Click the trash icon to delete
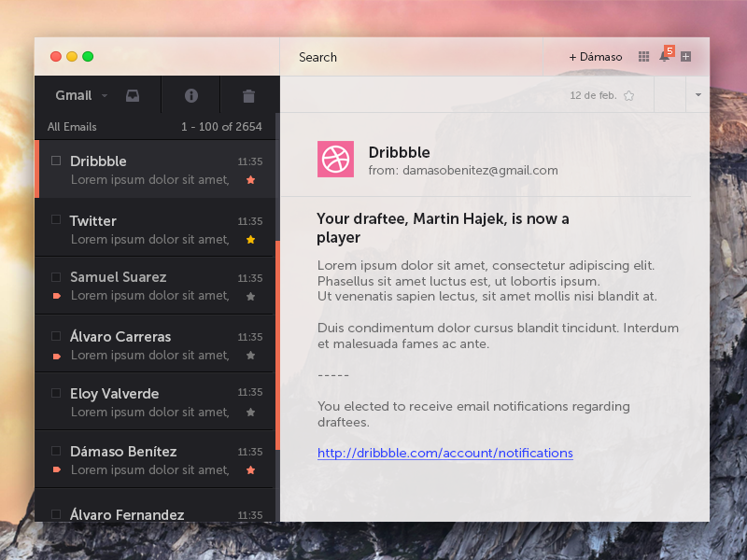Viewport: 747px width, 560px height. (x=248, y=96)
